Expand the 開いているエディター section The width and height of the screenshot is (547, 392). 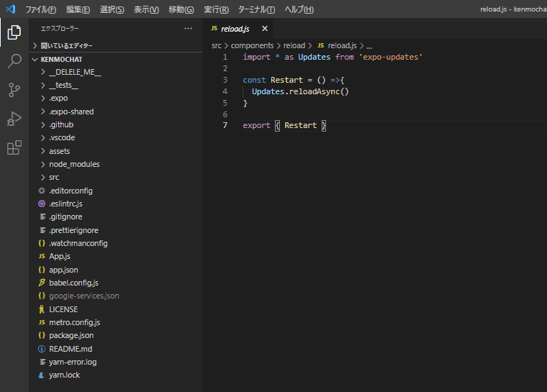click(x=35, y=46)
